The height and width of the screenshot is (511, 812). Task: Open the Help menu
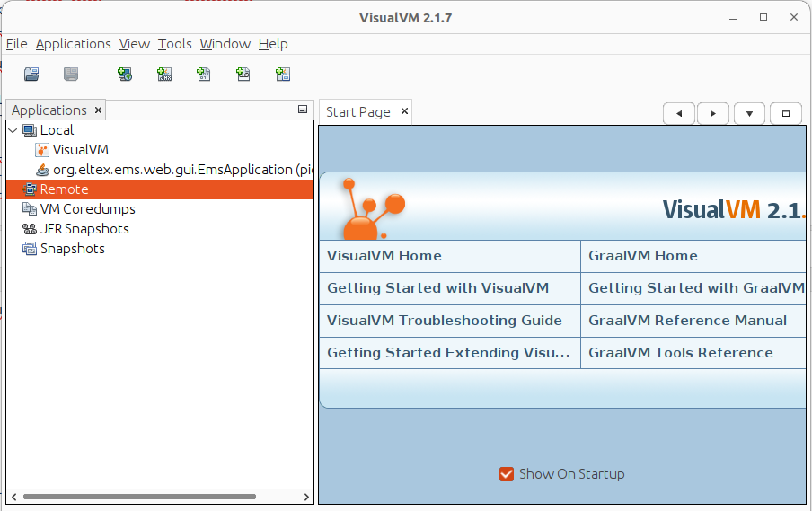click(273, 44)
